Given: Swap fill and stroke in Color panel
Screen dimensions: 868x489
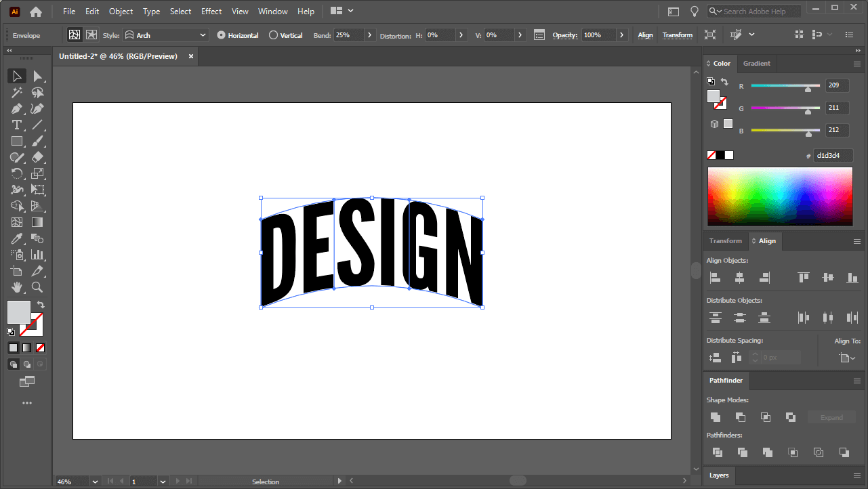Looking at the screenshot, I should coord(724,82).
